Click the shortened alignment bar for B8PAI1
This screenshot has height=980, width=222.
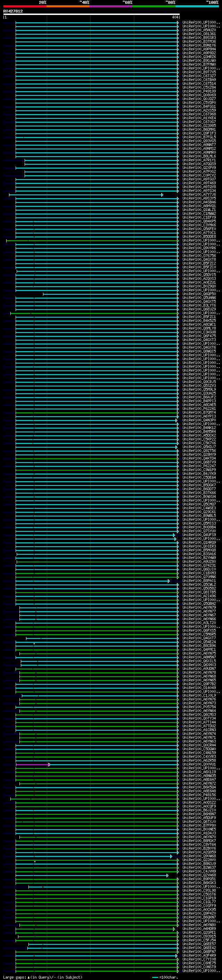tap(93, 581)
